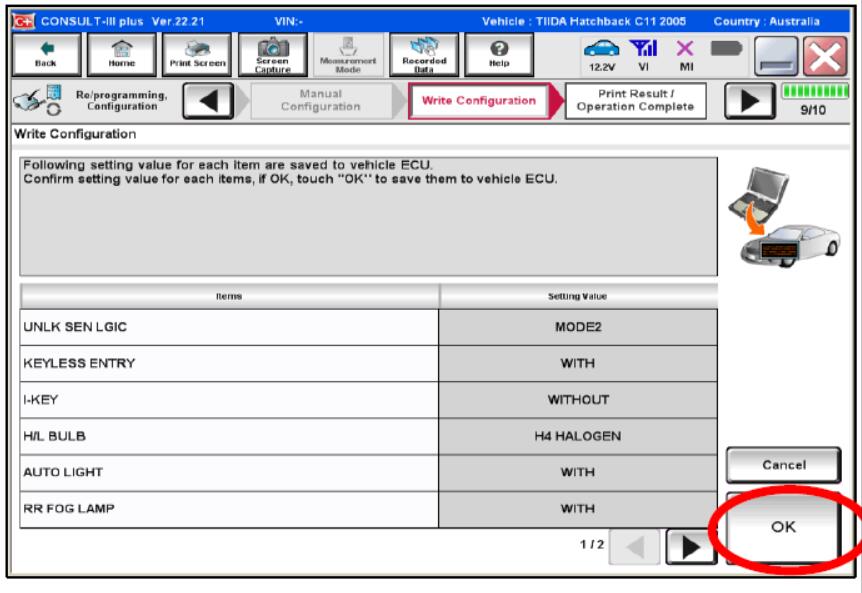862x593 pixels.
Task: Click WITH value for KEYLESS ENTRY
Action: pyautogui.click(x=578, y=363)
